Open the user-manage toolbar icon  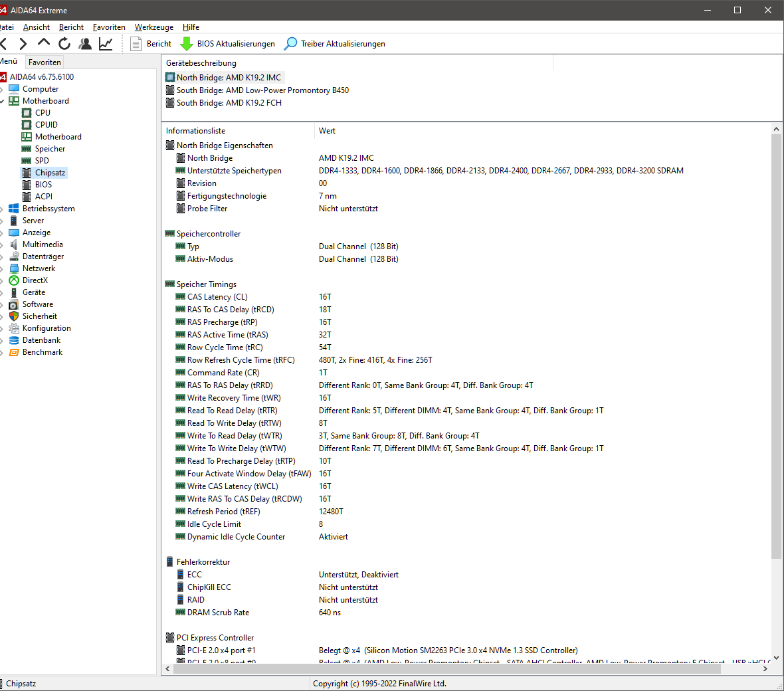coord(85,44)
